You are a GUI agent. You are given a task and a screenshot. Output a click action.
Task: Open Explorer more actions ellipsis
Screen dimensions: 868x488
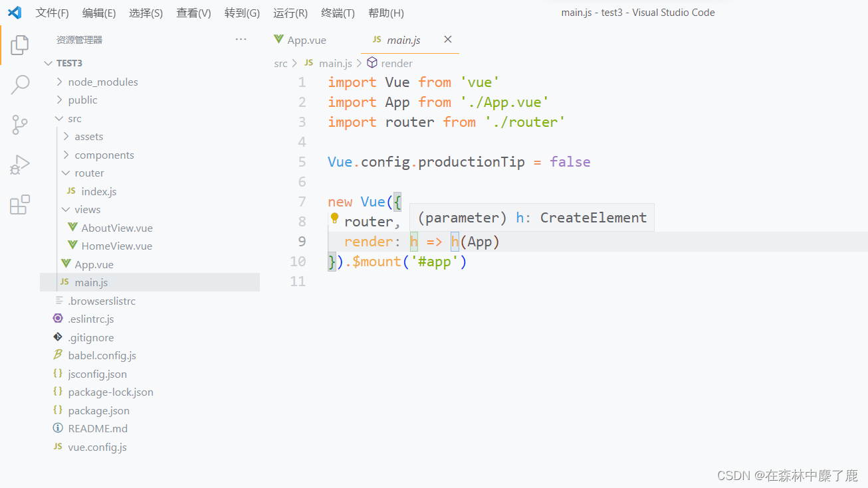[241, 40]
